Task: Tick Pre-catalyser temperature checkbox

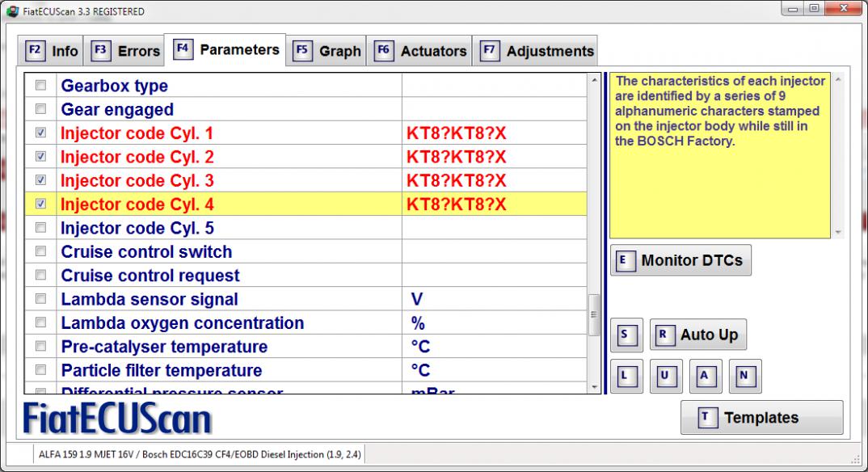Action: pyautogui.click(x=40, y=347)
